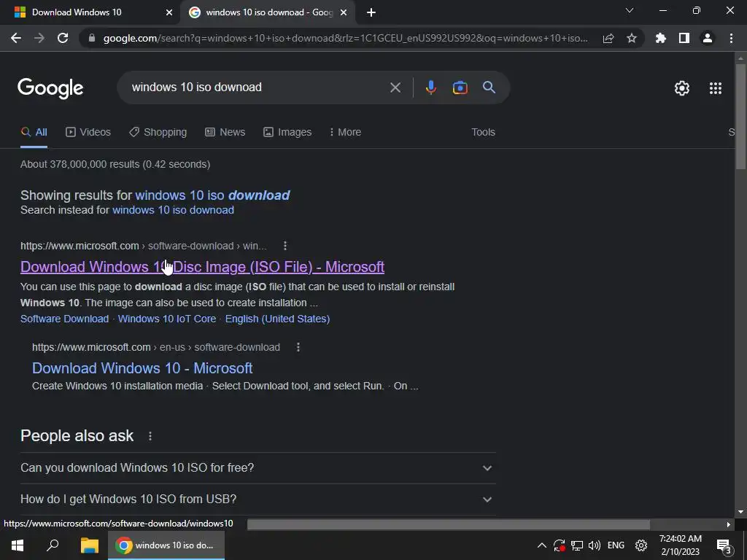Search by image with the camera icon
Image resolution: width=747 pixels, height=560 pixels.
pos(460,87)
